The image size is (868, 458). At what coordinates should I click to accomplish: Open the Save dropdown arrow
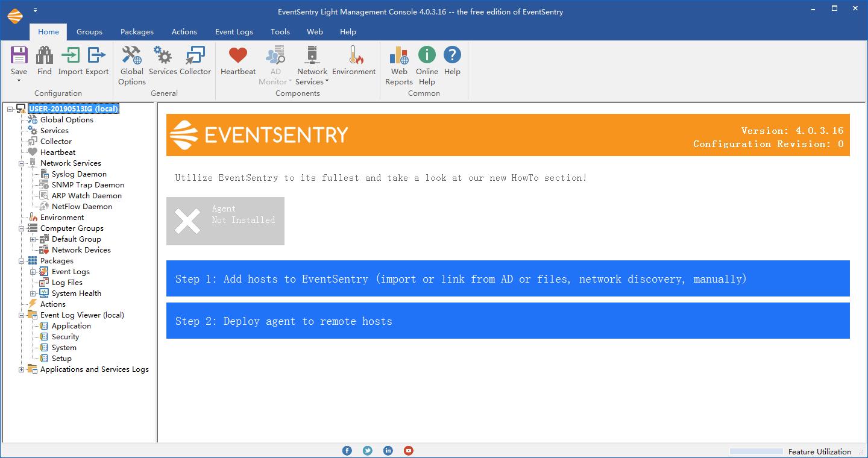click(x=19, y=81)
